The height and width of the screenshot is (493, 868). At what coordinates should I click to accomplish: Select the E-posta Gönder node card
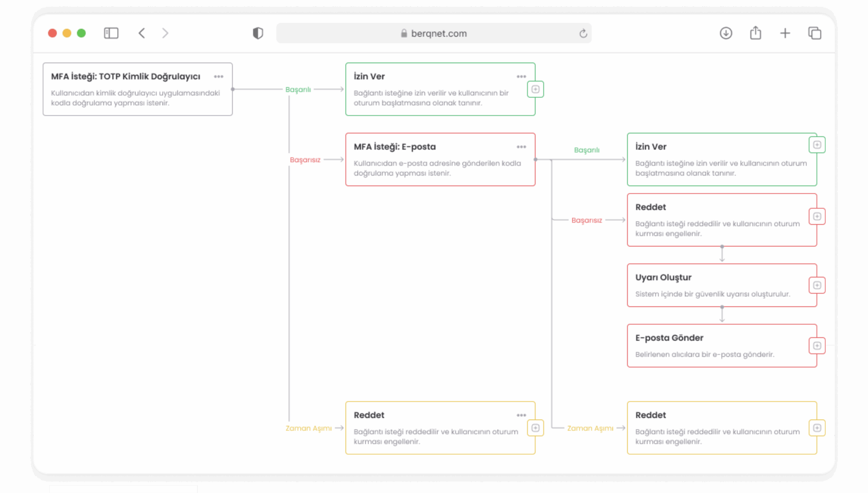point(712,346)
